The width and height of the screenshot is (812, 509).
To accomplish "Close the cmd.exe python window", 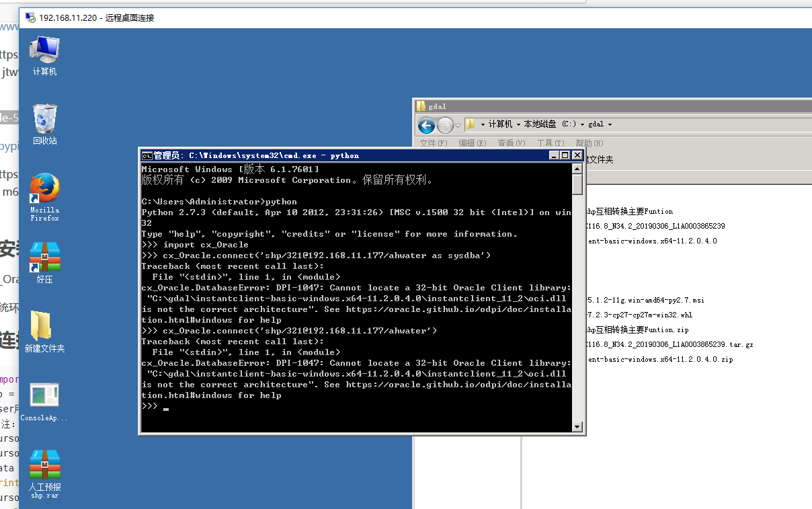I will pyautogui.click(x=576, y=155).
